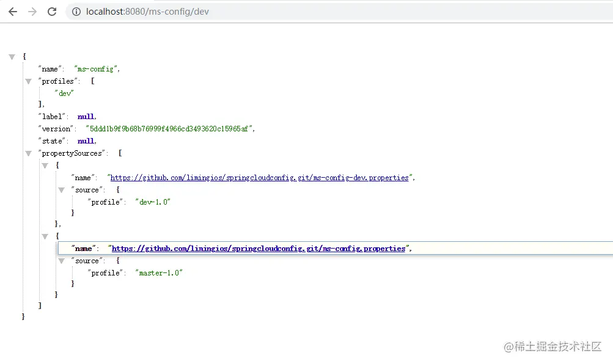This screenshot has height=364, width=613.
Task: Collapse "source" containing dev-1.0 profile
Action: tap(61, 190)
